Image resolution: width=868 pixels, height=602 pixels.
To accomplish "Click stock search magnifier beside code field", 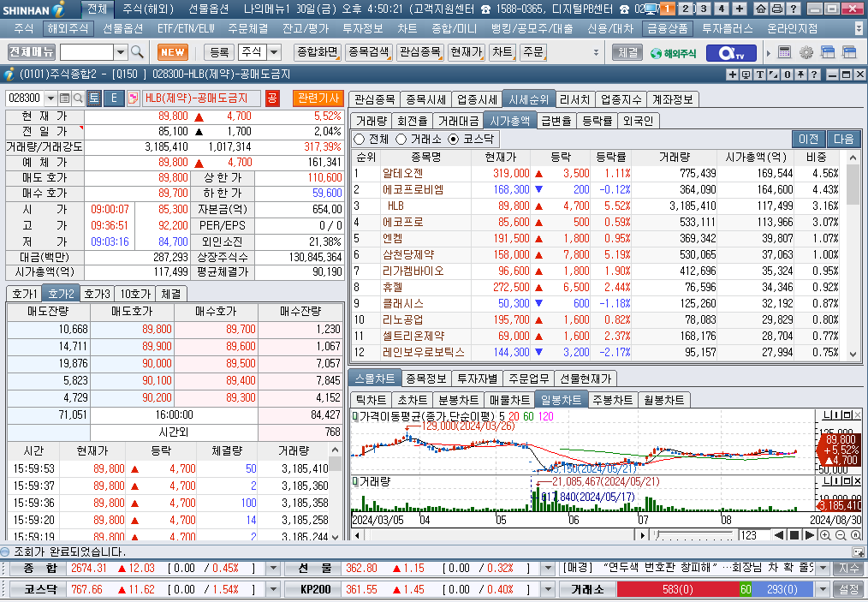I will coord(78,98).
